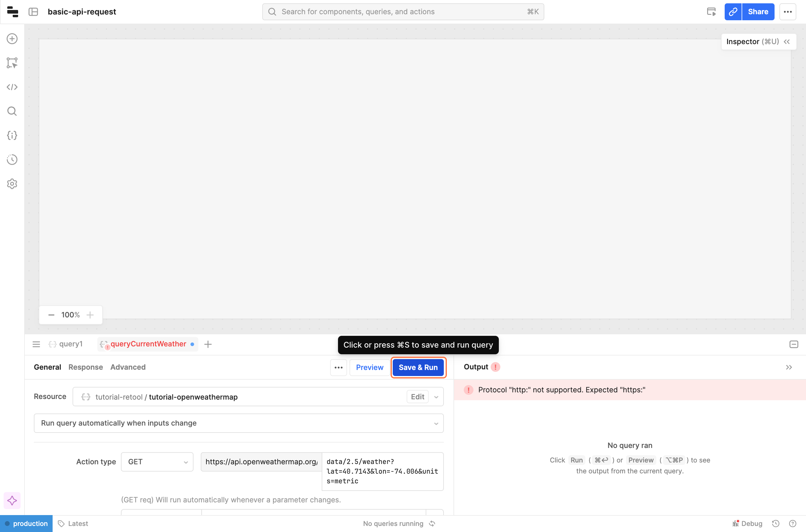
Task: Collapse the query editor bottom panel
Action: [x=793, y=344]
